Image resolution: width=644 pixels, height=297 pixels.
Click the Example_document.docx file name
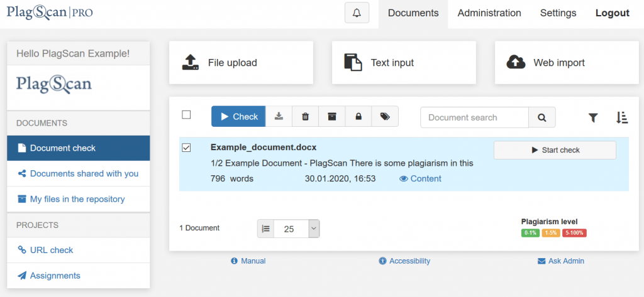264,148
